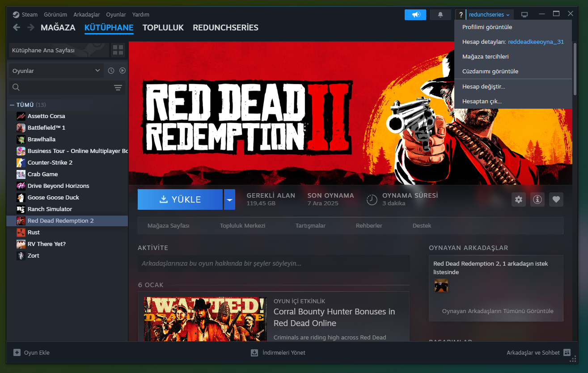Open the Rehberler link
Screen dimensions: 588x373
pyautogui.click(x=369, y=225)
